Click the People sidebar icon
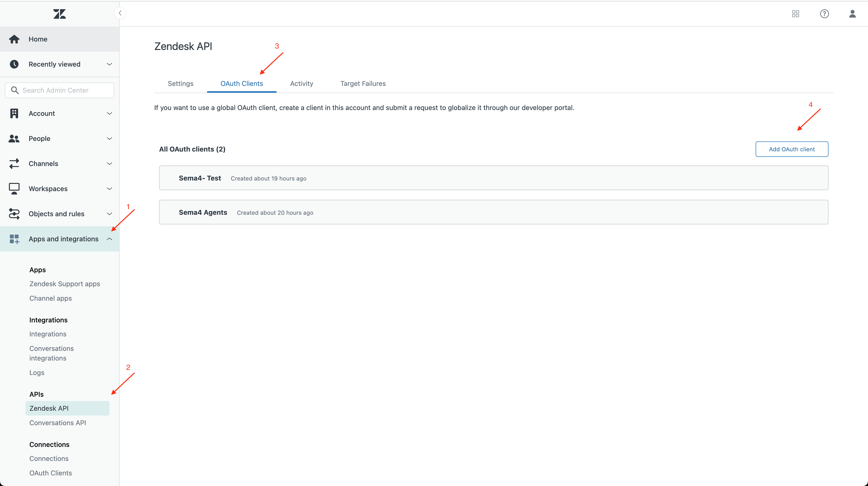The width and height of the screenshot is (868, 486). point(14,138)
